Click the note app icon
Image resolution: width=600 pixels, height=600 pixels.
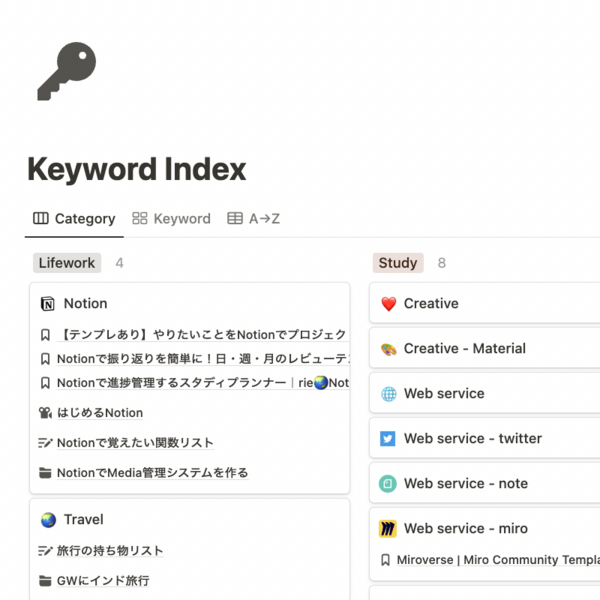[389, 484]
